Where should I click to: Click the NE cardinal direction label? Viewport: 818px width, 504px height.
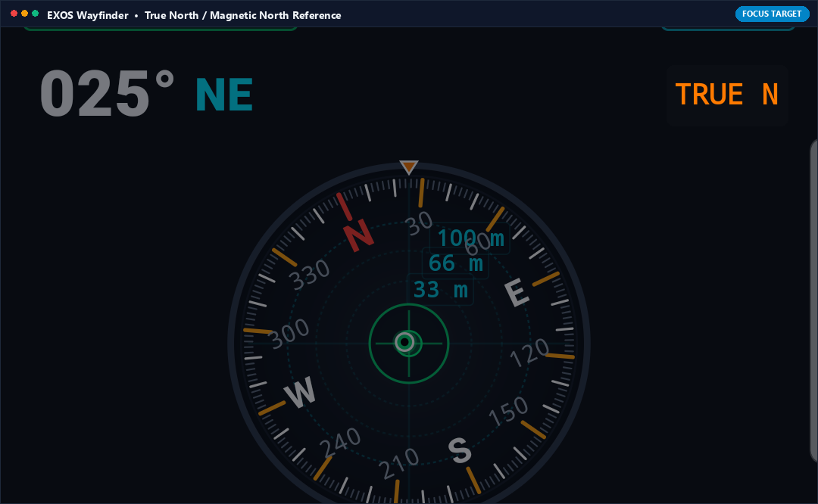point(224,95)
